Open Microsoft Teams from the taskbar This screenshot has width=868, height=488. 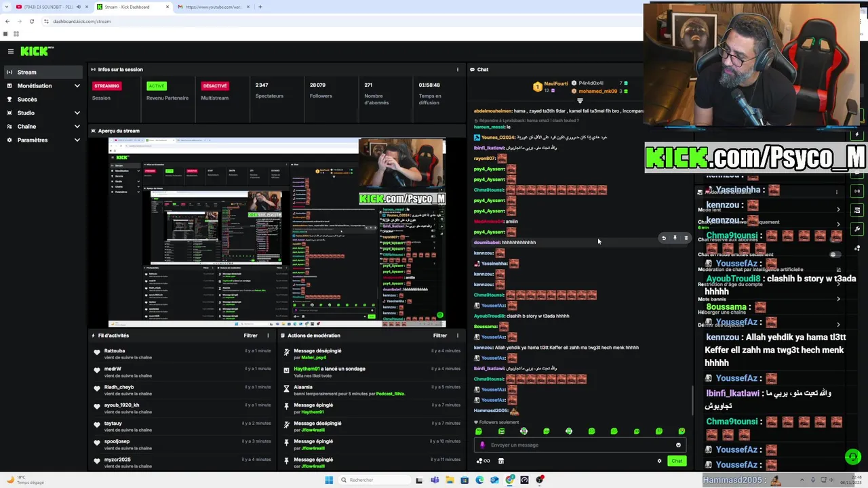click(x=435, y=480)
